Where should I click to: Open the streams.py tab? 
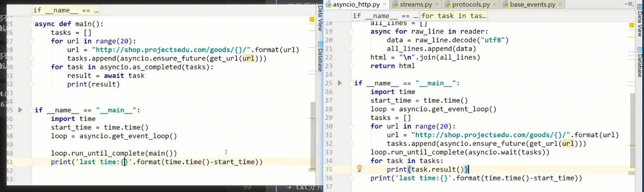click(415, 4)
